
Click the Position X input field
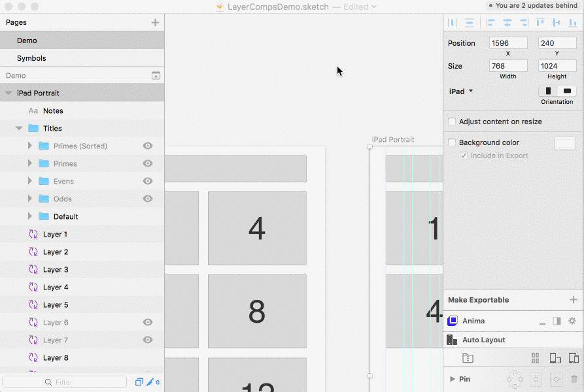tap(508, 43)
